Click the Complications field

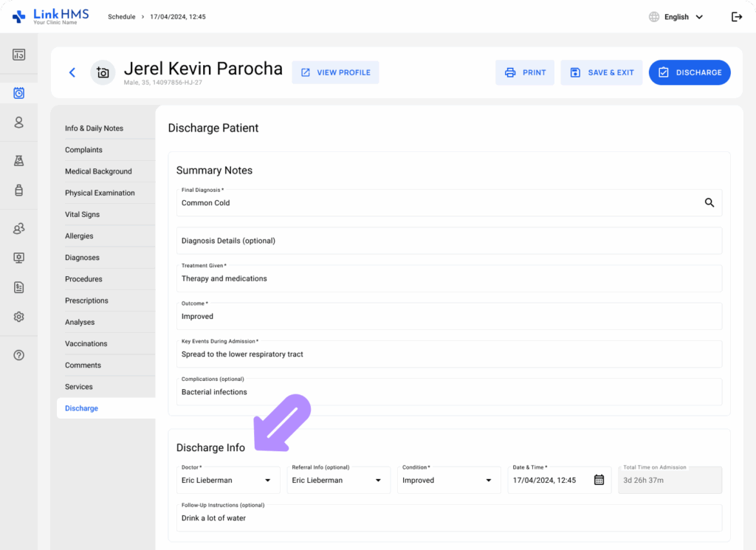click(x=449, y=391)
